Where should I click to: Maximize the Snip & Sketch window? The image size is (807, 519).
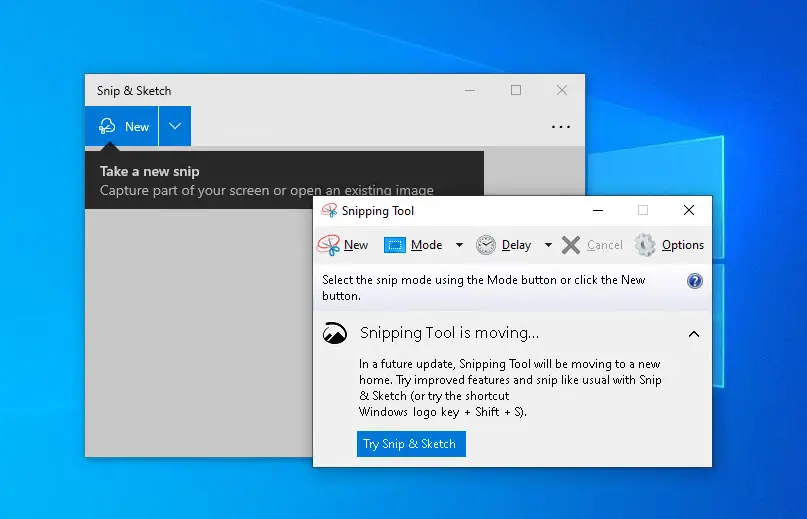pyautogui.click(x=516, y=91)
